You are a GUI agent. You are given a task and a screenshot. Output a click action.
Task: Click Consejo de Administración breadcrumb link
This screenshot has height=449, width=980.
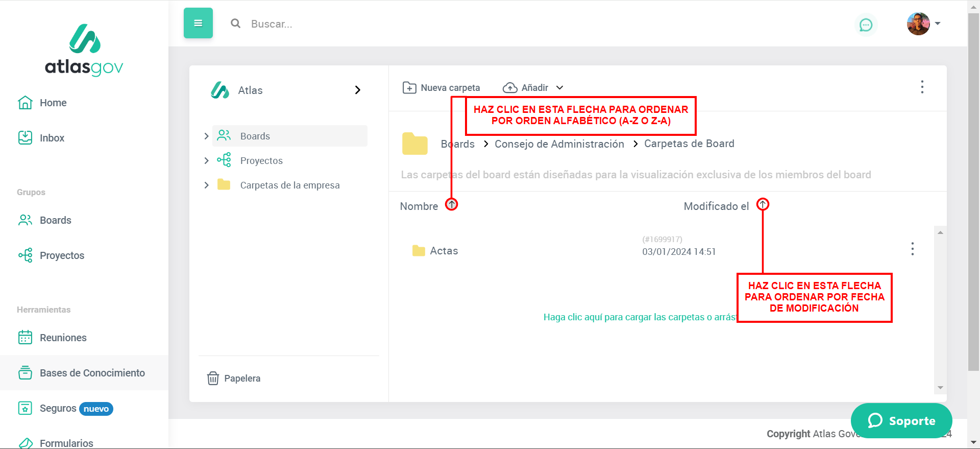559,144
